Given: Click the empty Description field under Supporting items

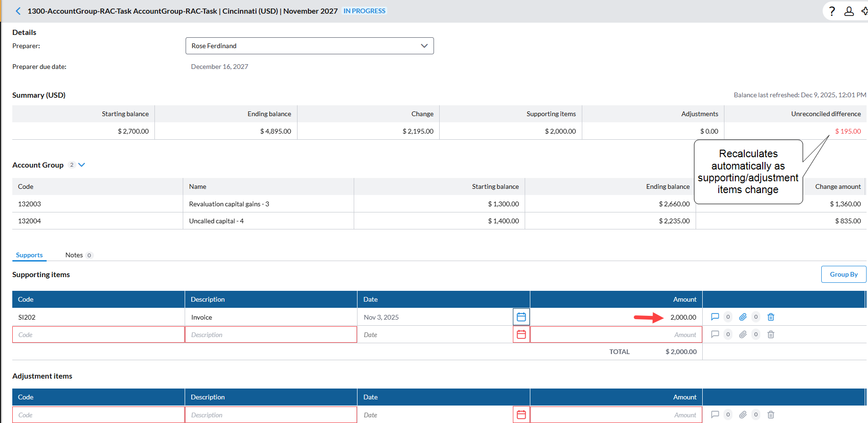Looking at the screenshot, I should click(x=271, y=335).
